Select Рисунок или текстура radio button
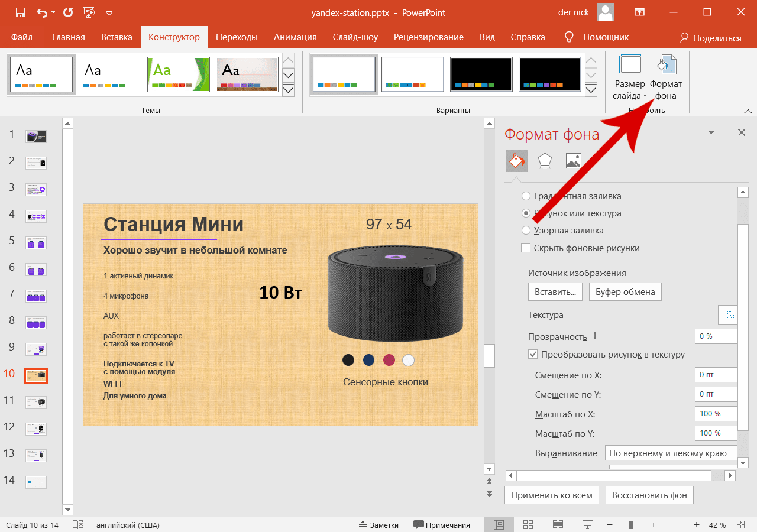 pyautogui.click(x=526, y=213)
